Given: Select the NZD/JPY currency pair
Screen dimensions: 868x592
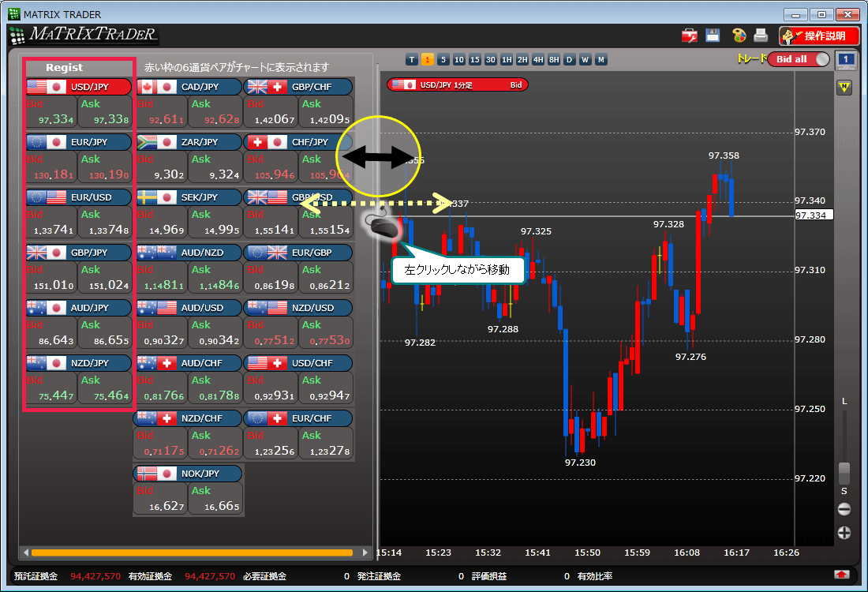Looking at the screenshot, I should tap(79, 363).
